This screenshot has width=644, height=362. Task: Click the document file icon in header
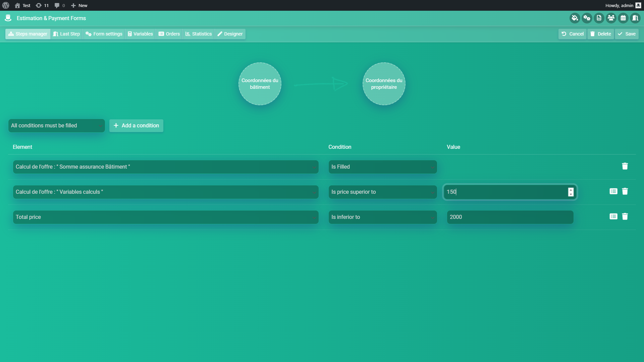(599, 18)
